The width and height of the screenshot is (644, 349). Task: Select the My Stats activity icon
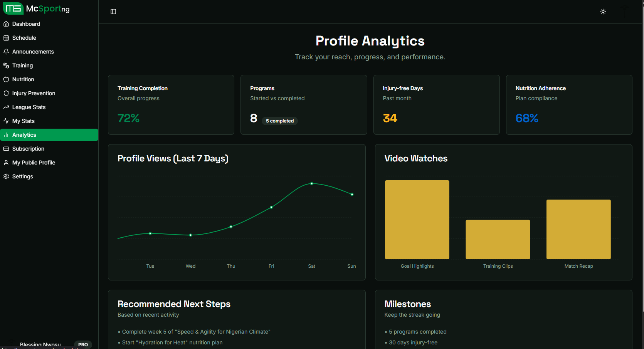click(6, 121)
